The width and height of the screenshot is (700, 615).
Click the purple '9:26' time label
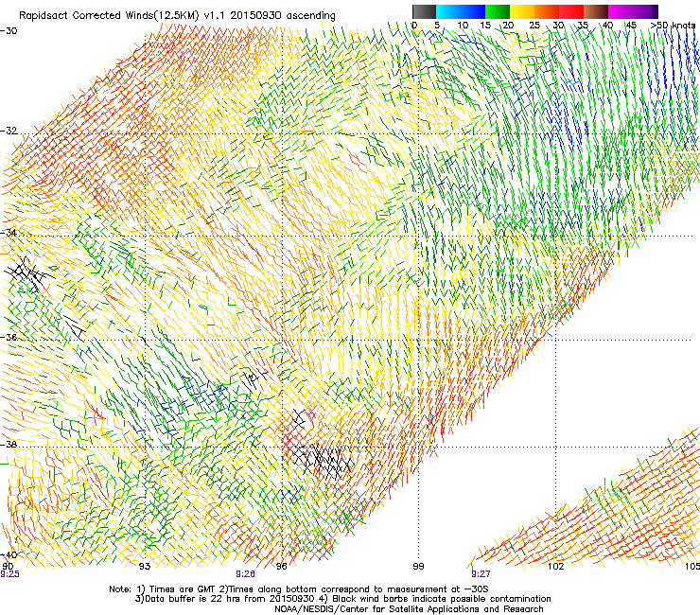pos(246,574)
